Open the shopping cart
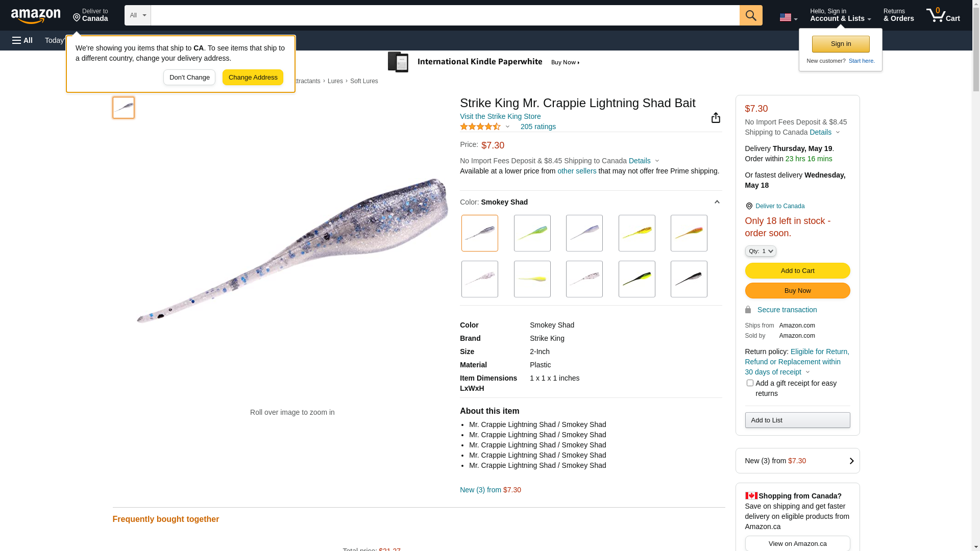Screen dimensions: 980x551 pyautogui.click(x=943, y=15)
